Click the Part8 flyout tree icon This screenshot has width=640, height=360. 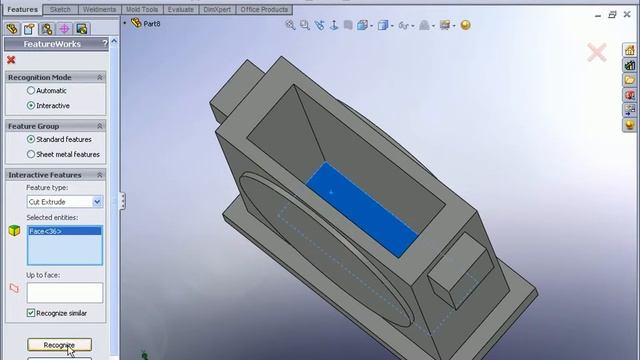coord(136,23)
